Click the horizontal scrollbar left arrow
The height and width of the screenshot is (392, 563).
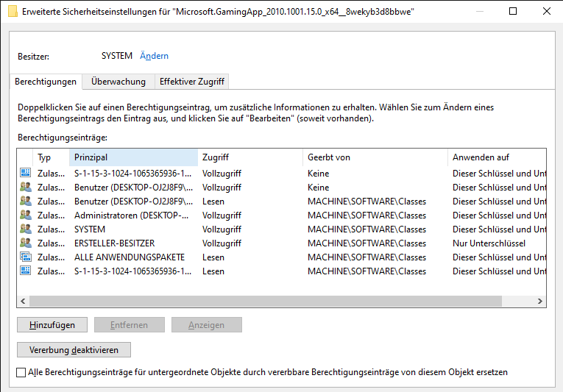(x=23, y=302)
